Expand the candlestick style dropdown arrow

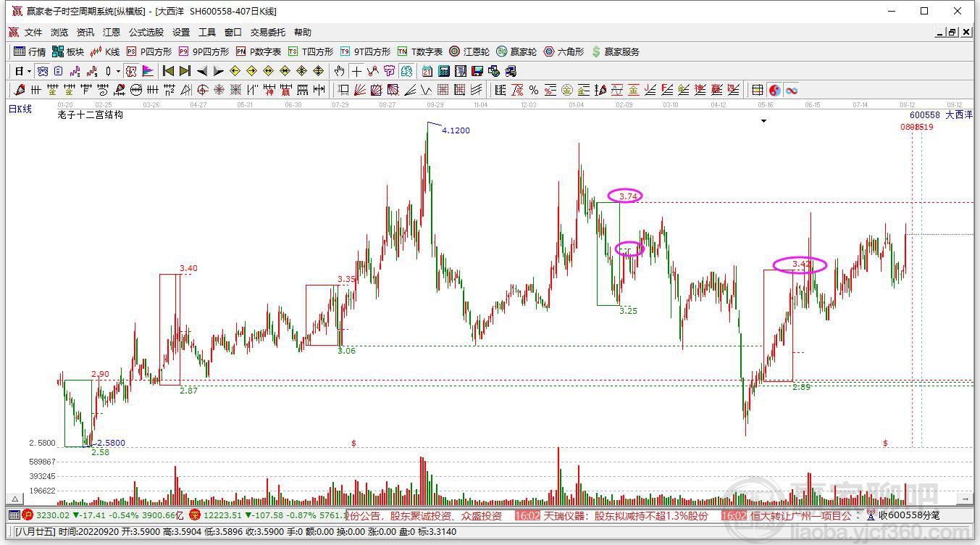click(x=118, y=71)
